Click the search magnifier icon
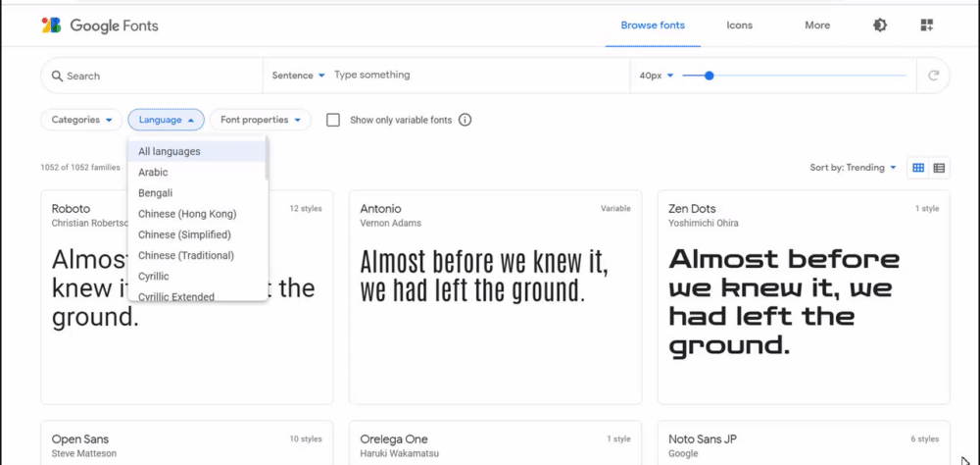The width and height of the screenshot is (980, 465). click(57, 76)
